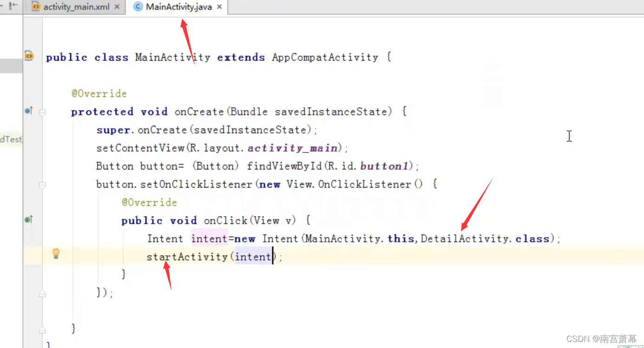Screen dimensions: 644x348
Task: Click "startActivity" method call
Action: [x=187, y=257]
